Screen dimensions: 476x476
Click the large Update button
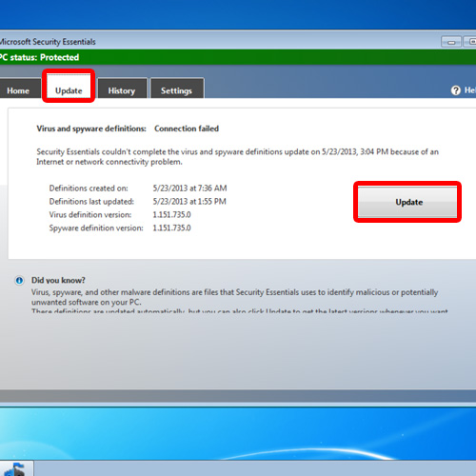pyautogui.click(x=407, y=202)
